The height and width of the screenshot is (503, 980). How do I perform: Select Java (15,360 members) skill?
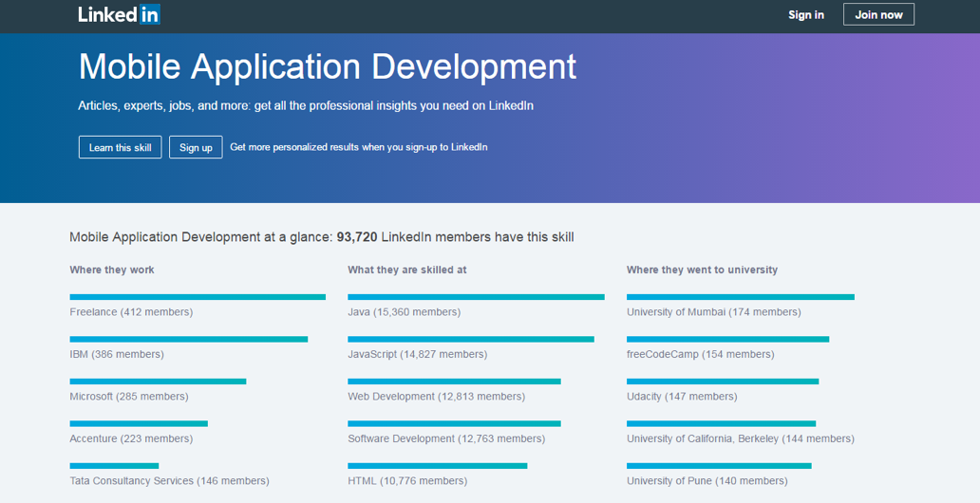(404, 312)
